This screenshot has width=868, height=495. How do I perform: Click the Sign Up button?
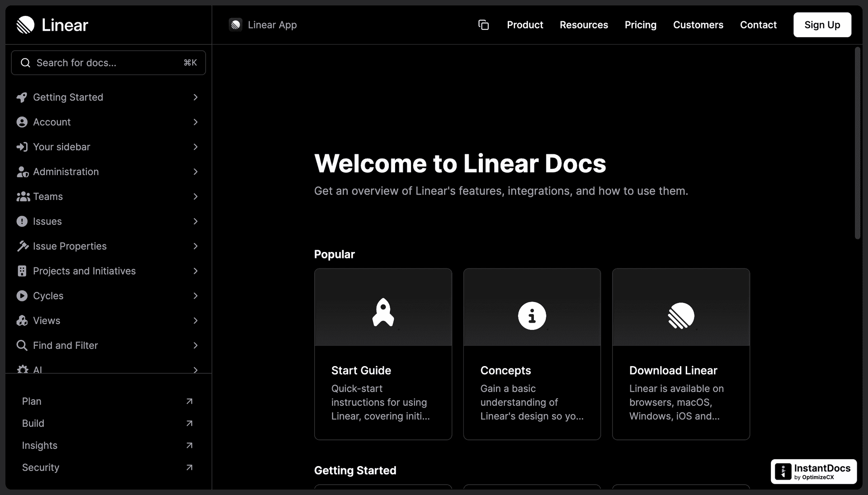pyautogui.click(x=822, y=25)
